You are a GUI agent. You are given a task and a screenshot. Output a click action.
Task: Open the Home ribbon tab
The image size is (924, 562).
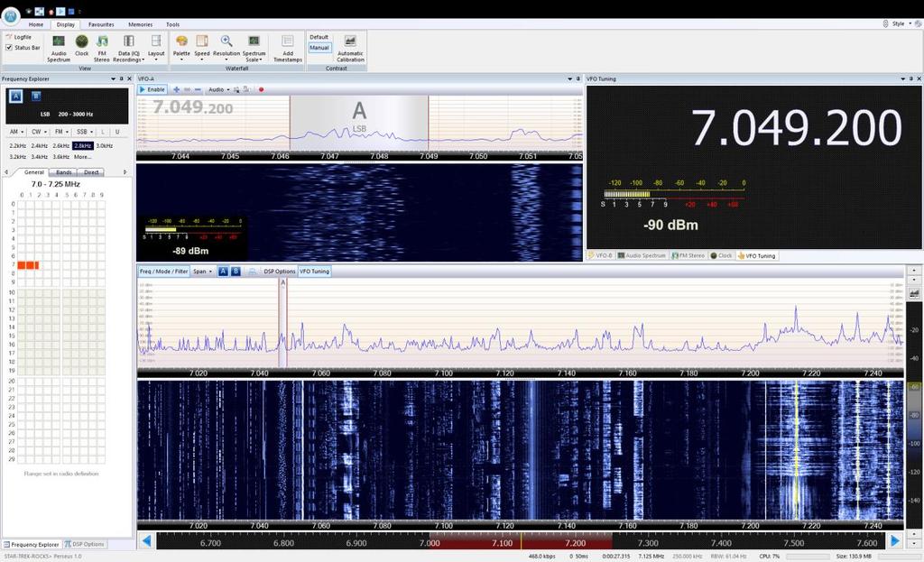[x=36, y=24]
